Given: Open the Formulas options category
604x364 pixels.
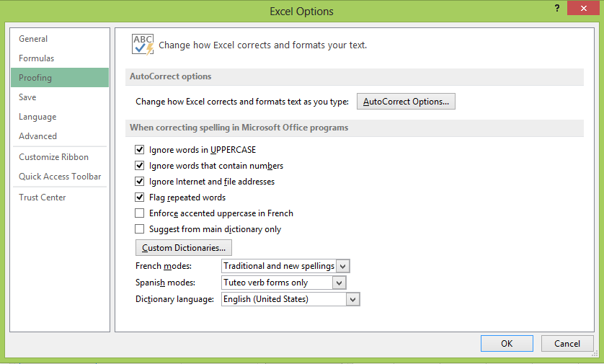Looking at the screenshot, I should point(60,58).
